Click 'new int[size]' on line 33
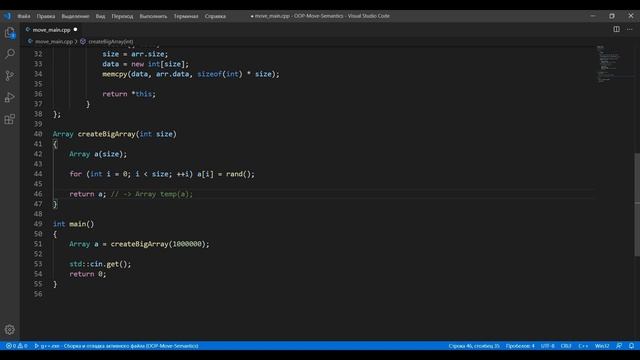Screen dimensions: 640x360 point(158,64)
